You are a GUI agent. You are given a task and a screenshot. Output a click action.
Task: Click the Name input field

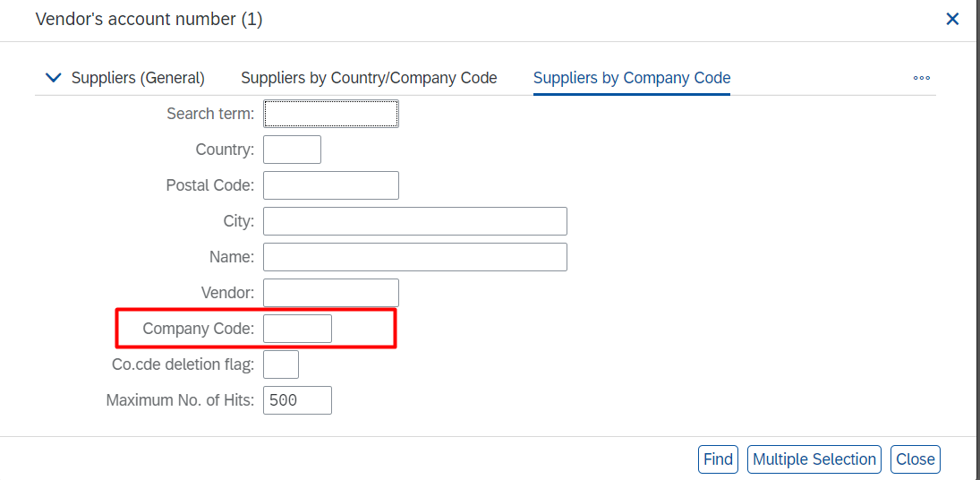pos(415,257)
